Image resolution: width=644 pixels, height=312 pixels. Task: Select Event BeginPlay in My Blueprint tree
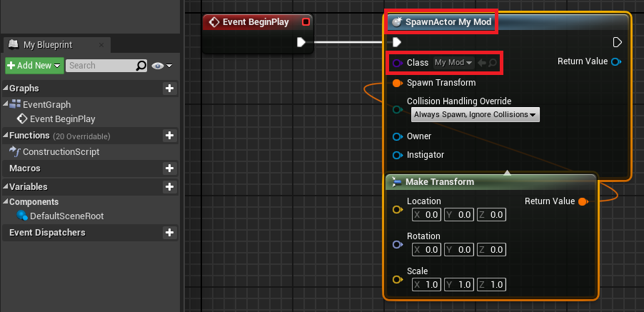click(x=62, y=119)
